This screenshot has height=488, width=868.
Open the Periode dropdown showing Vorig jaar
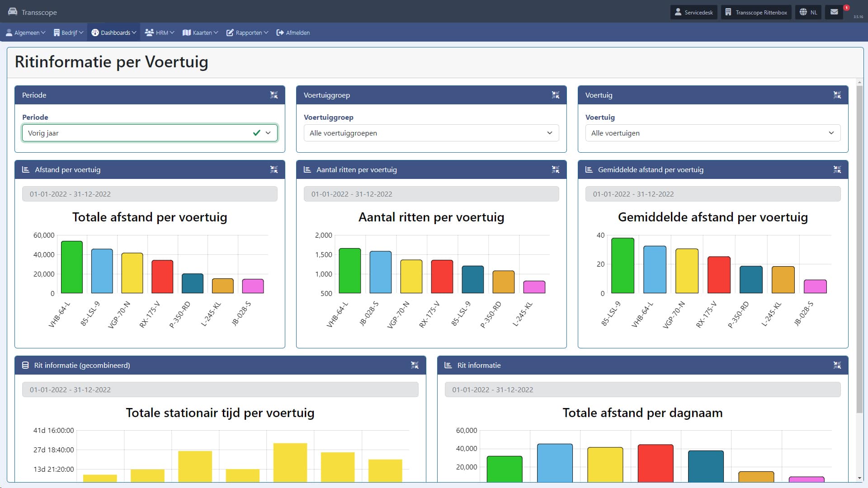[150, 133]
